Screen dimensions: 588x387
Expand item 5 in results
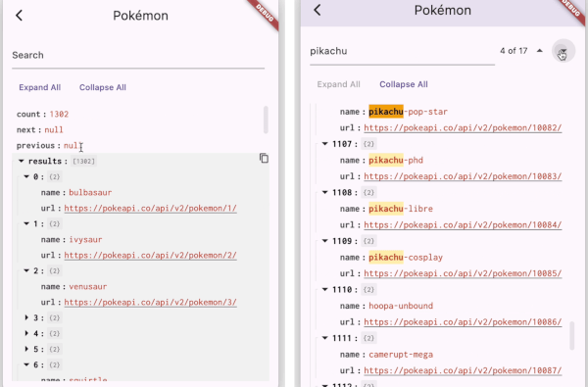pos(26,349)
